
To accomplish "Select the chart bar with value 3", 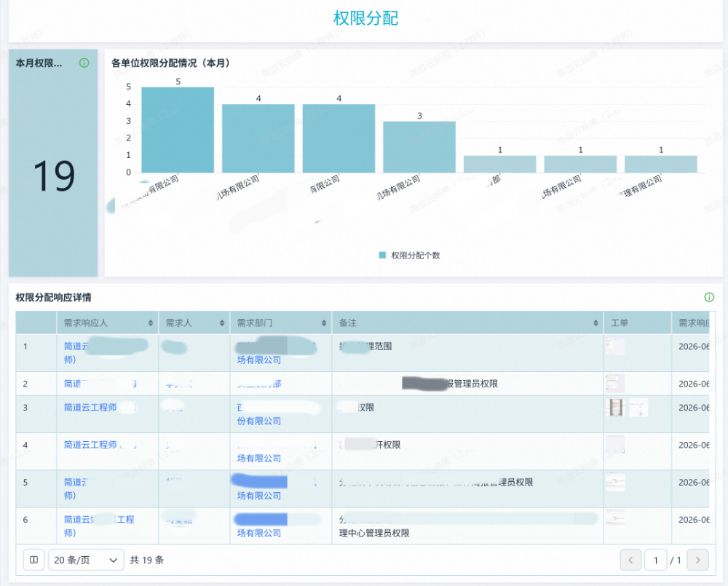I will click(x=419, y=147).
